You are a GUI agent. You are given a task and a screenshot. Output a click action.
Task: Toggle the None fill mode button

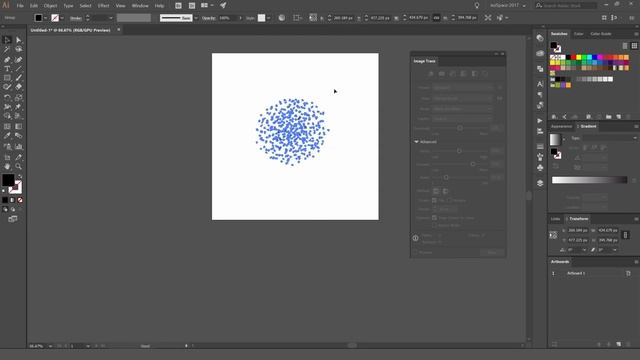(20, 200)
